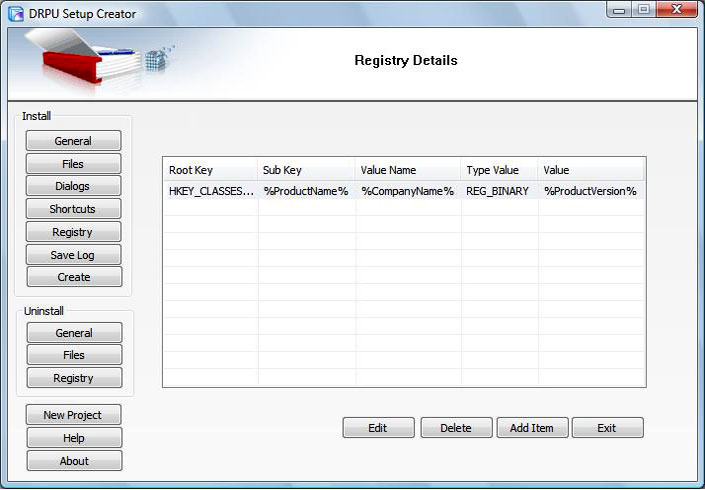
Task: Open the Shortcuts section
Action: 73,209
